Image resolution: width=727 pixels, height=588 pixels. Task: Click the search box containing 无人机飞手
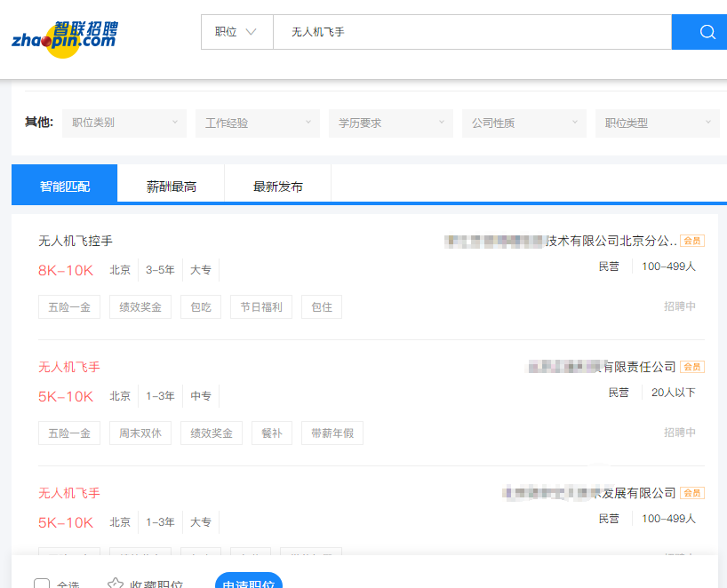coord(471,32)
